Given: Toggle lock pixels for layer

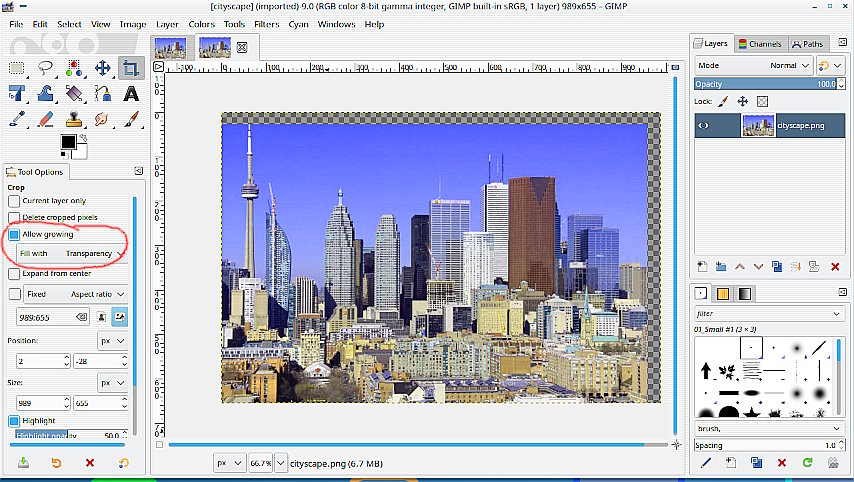Looking at the screenshot, I should click(723, 101).
